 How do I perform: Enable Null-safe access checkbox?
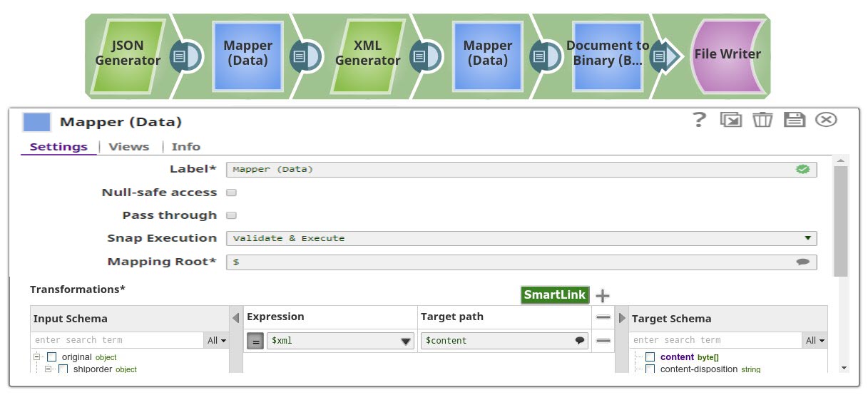coord(231,193)
